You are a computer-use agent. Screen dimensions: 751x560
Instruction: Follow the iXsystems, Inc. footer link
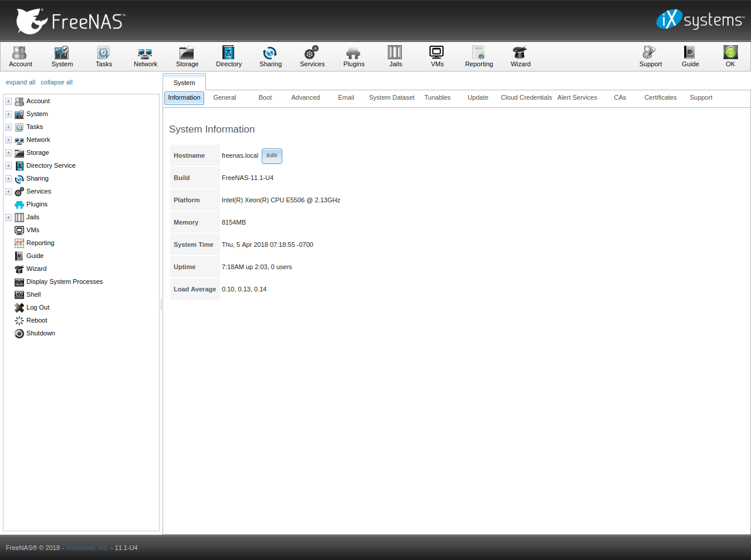(86, 547)
